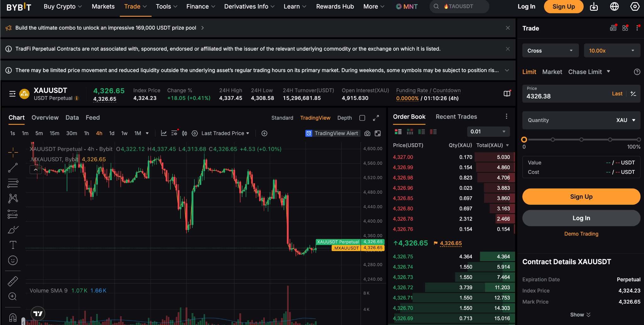Toggle the magnet mode tool
Screen dimensions: 644x325
pos(13,317)
